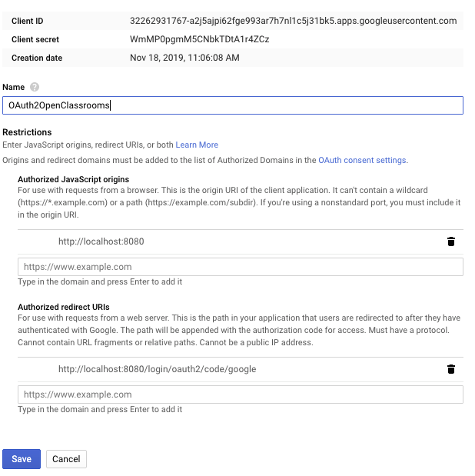Click the http://localhost:8080 origin entry
This screenshot has height=476, width=475.
click(101, 241)
